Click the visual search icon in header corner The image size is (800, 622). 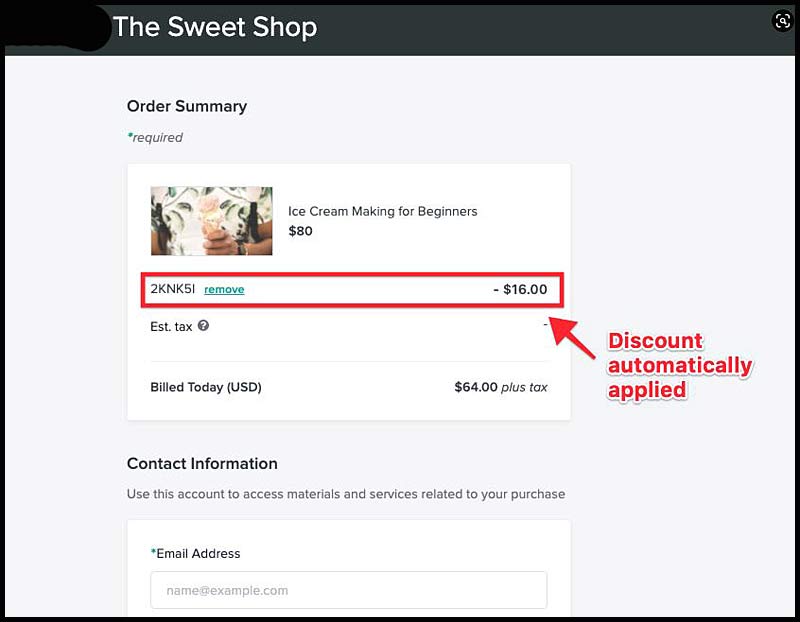pos(783,21)
